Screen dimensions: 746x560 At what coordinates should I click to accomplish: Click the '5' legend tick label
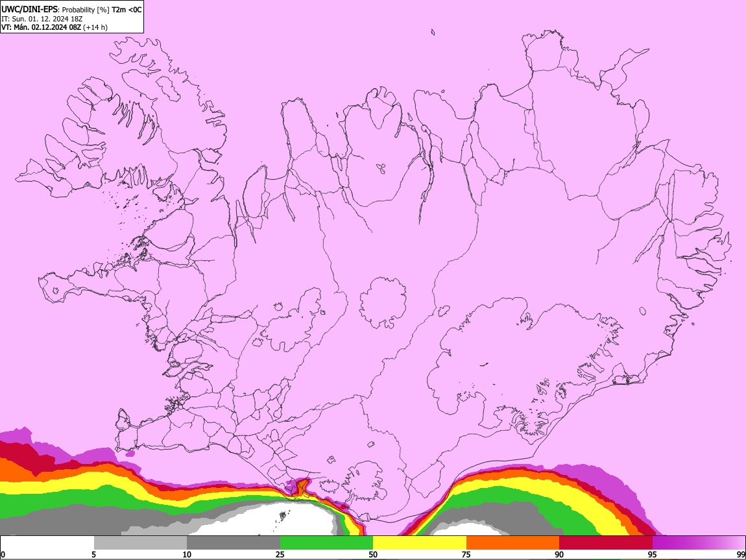93,555
